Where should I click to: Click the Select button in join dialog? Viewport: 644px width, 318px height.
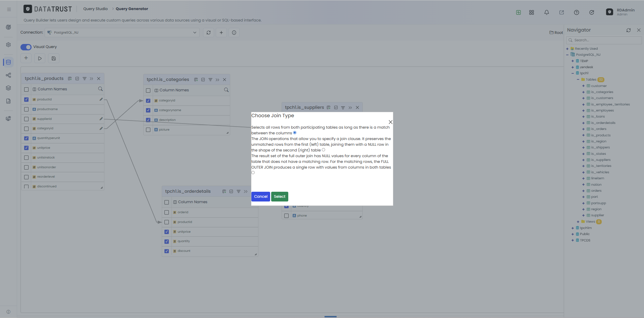tap(280, 196)
